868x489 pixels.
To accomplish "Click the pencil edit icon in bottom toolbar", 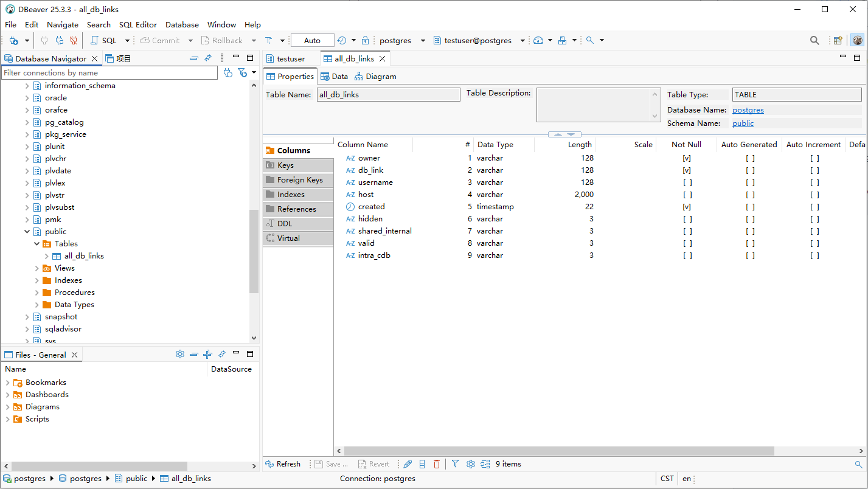I will point(408,464).
